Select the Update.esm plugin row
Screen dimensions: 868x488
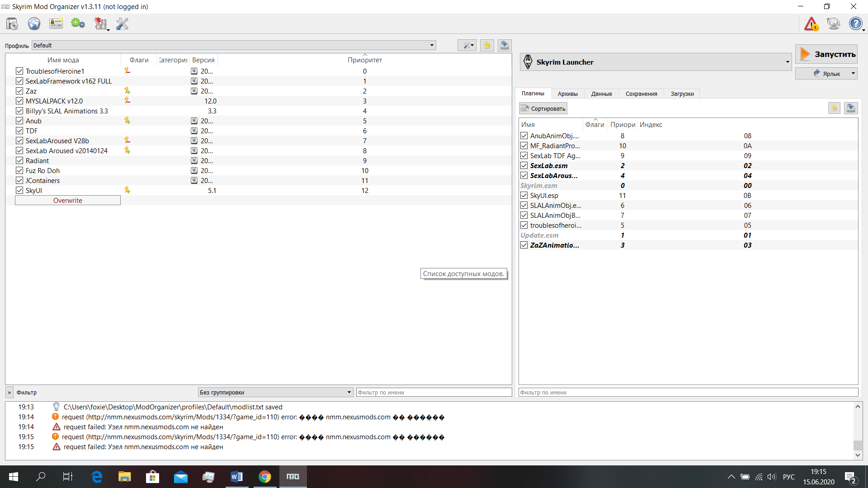[x=688, y=235]
